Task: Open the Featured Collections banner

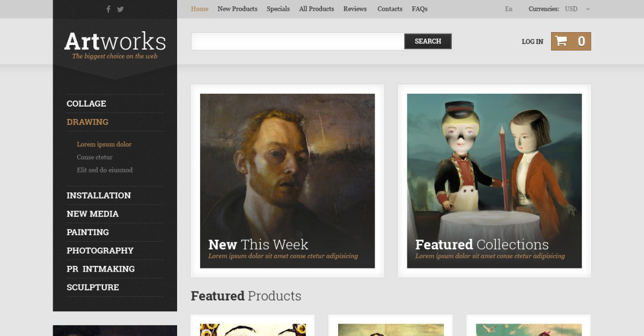Action: pyautogui.click(x=494, y=181)
